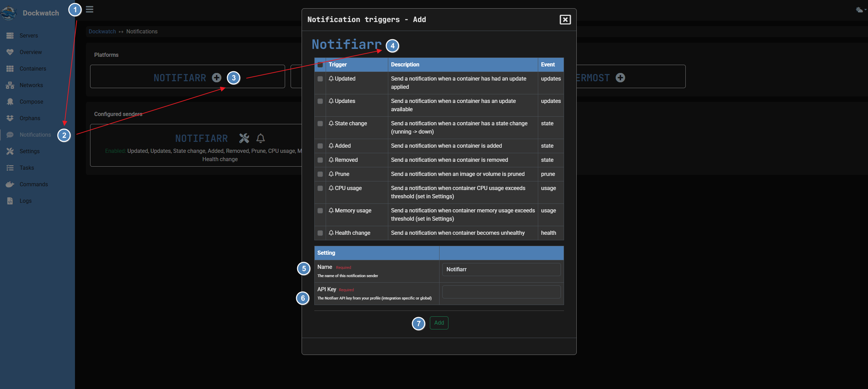Close the Notification triggers dialog

[565, 20]
